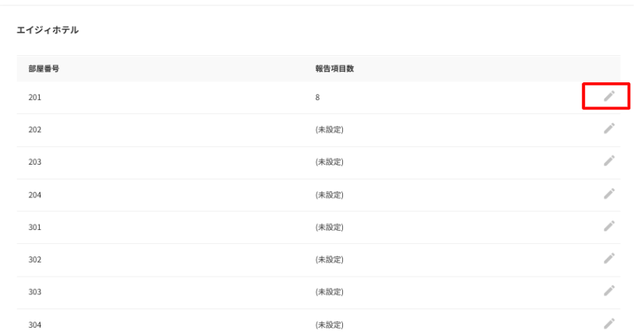644x334 pixels.
Task: Click room number 301 in the table
Action: (x=33, y=227)
